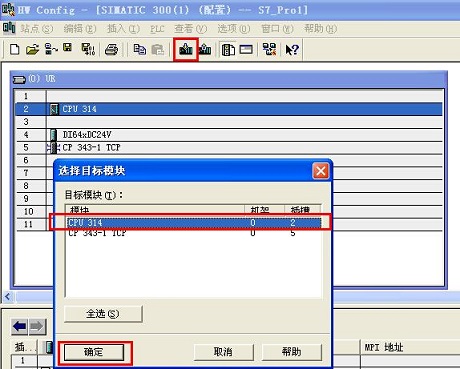
Task: Click the 全选(S) button
Action: pyautogui.click(x=103, y=314)
